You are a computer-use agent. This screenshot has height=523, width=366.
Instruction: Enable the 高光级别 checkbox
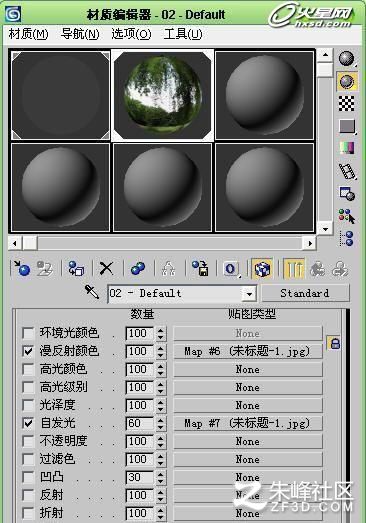click(x=28, y=387)
